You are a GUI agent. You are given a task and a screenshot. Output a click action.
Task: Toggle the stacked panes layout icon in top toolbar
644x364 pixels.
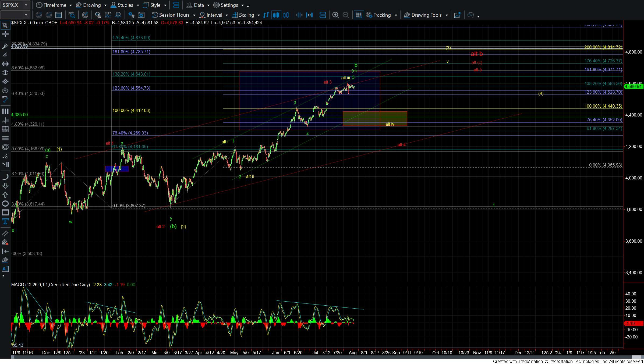176,5
